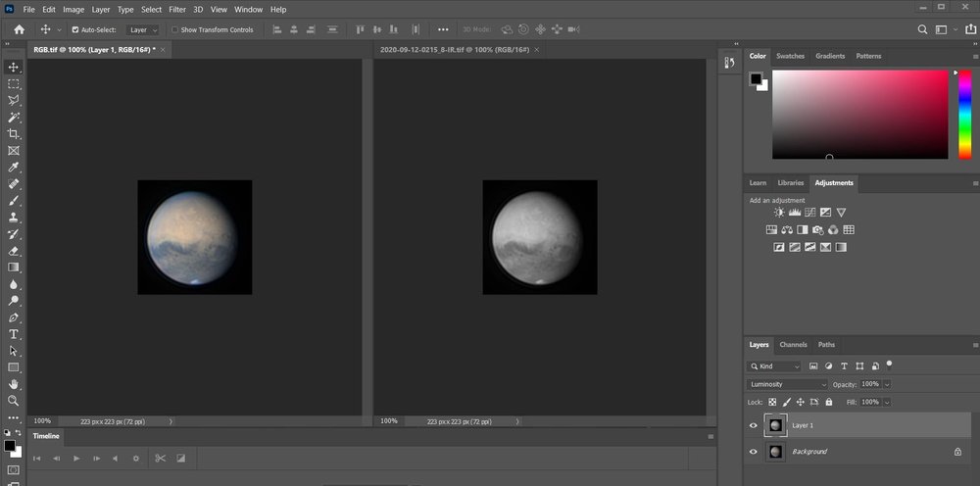Add a Brightness/Contrast adjustment

[779, 212]
